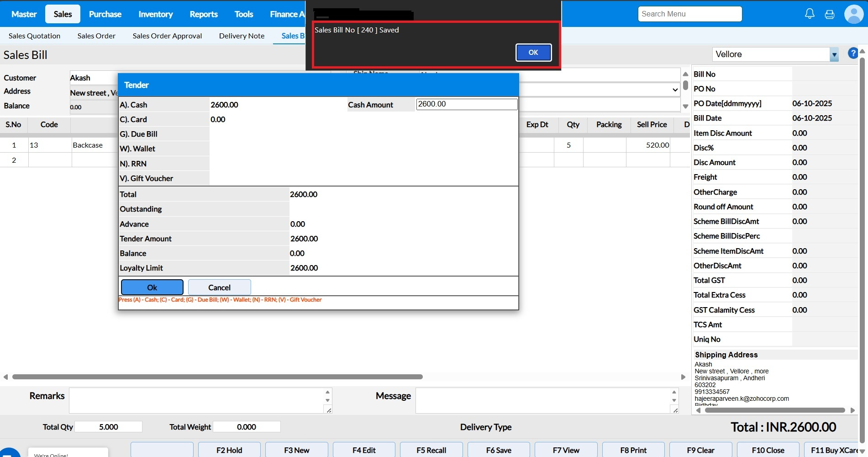Click the Code column header
This screenshot has height=457, width=868.
pyautogui.click(x=49, y=124)
